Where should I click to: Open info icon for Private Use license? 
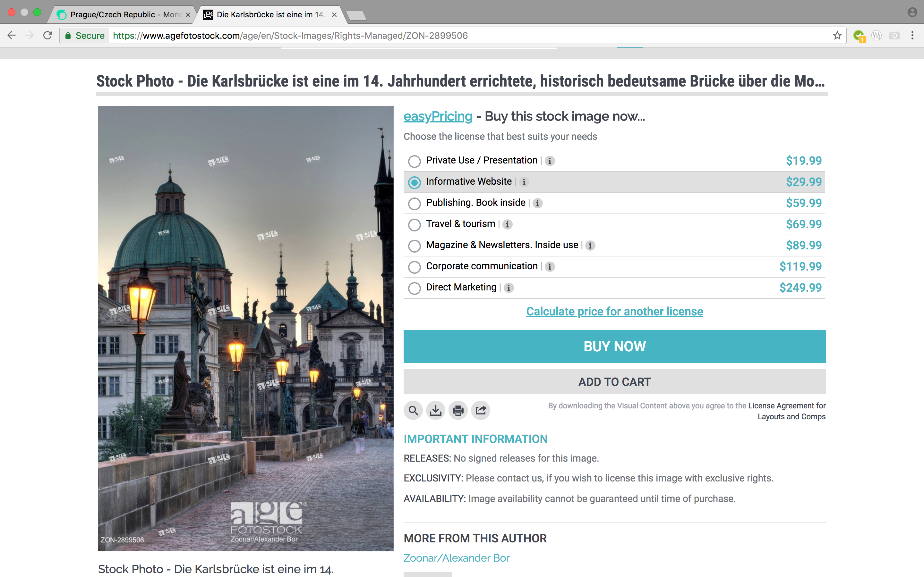[550, 161]
